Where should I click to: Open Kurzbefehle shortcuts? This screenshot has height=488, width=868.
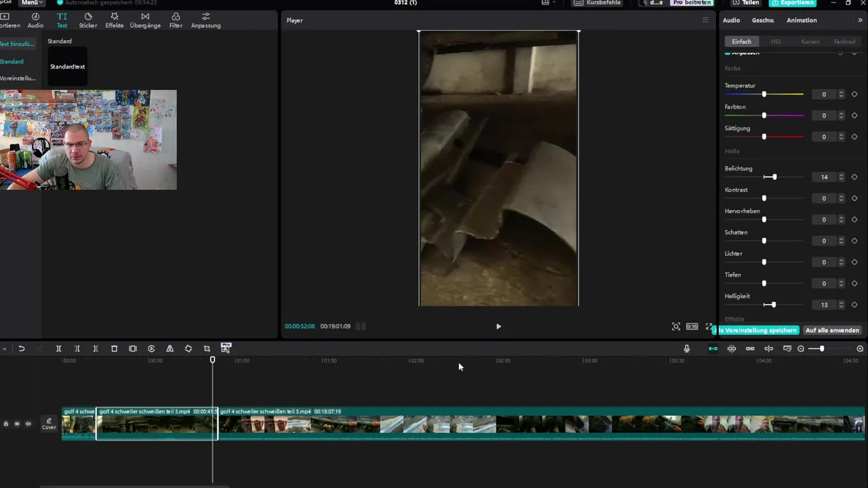tap(597, 3)
